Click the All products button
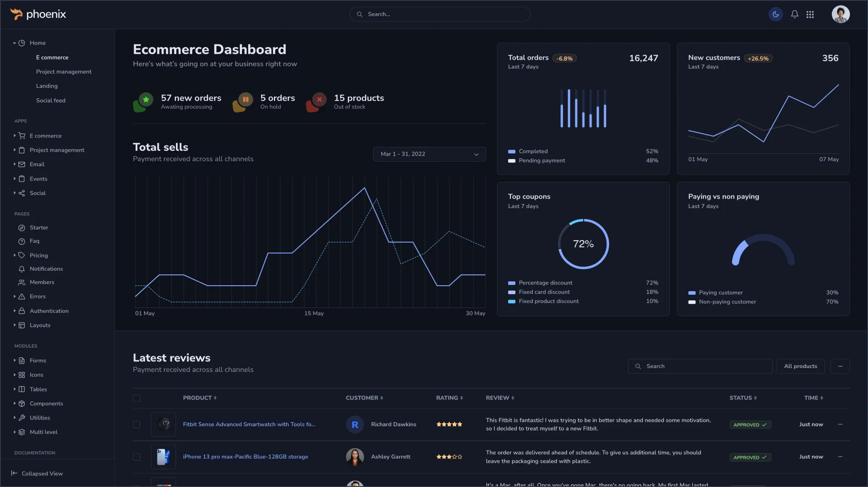This screenshot has height=487, width=868. pos(800,366)
